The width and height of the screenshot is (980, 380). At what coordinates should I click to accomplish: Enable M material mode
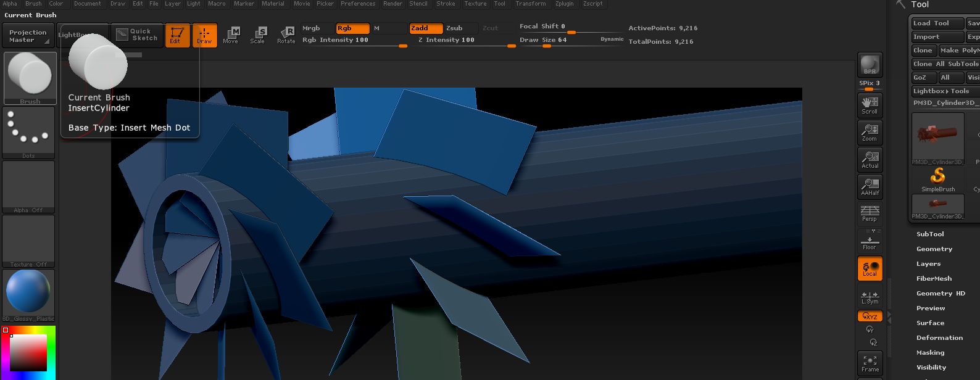[389, 28]
